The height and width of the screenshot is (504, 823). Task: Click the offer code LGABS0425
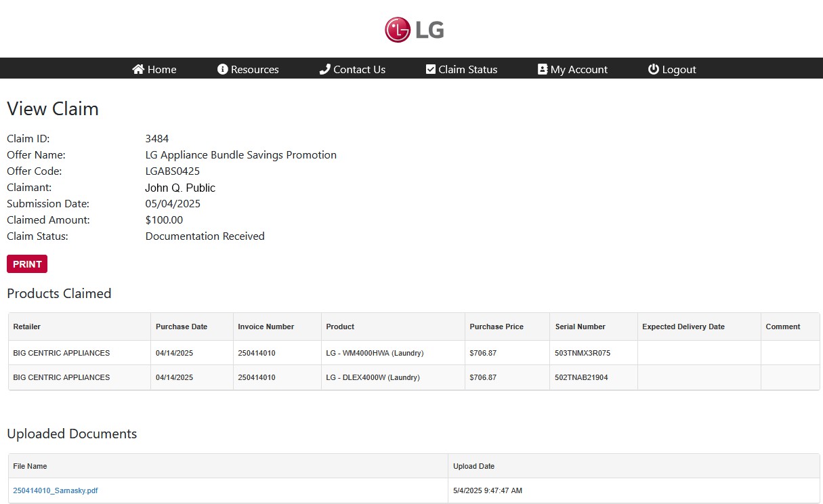pos(173,171)
